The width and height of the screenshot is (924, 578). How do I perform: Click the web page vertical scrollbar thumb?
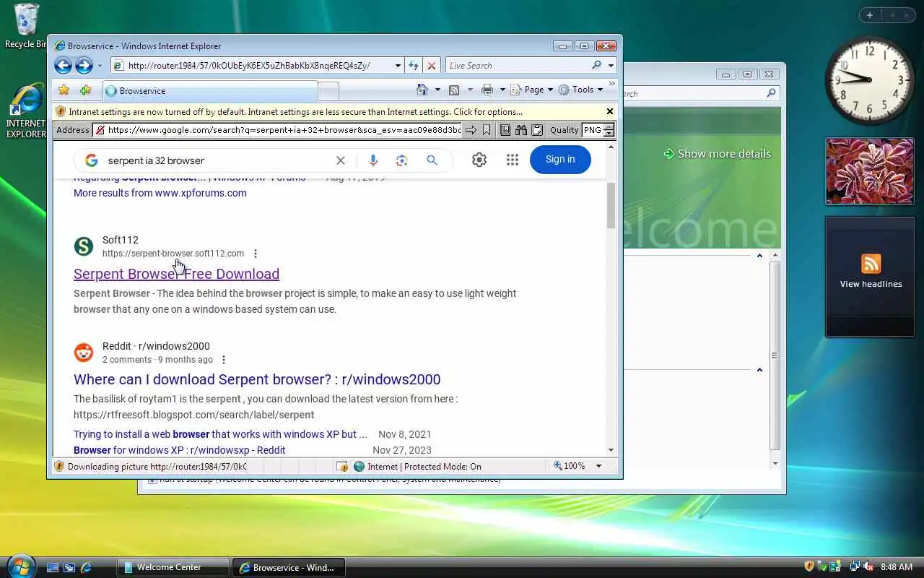pos(611,205)
